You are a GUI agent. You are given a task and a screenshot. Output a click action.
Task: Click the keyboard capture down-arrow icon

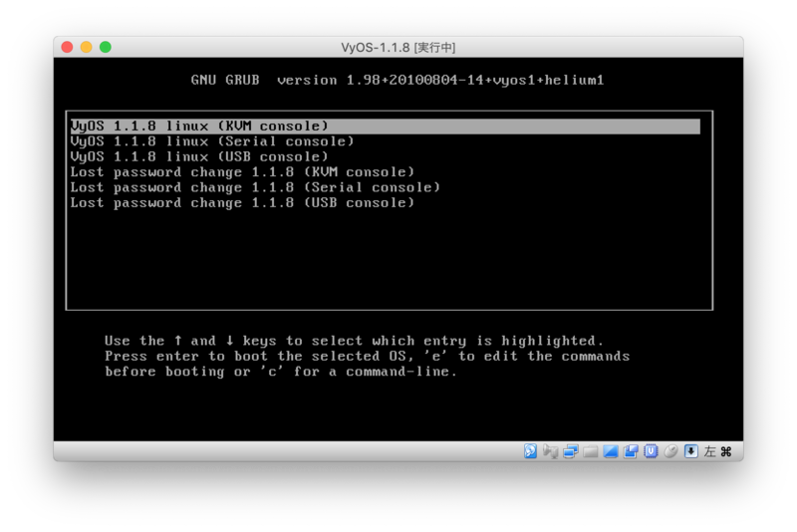690,450
